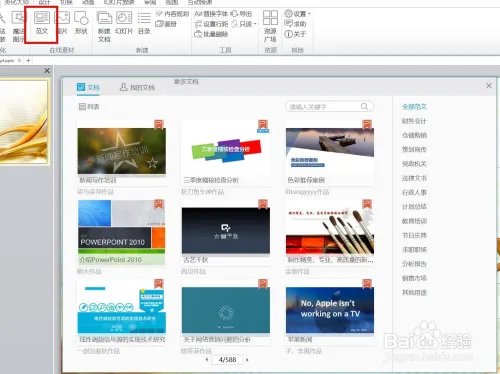
Task: Click 批量删除 batch delete tool
Action: [211, 34]
